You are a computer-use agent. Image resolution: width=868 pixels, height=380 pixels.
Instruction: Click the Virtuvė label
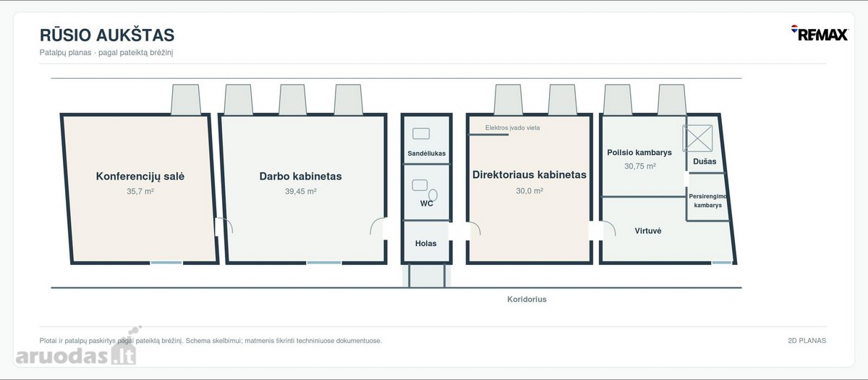tap(648, 231)
